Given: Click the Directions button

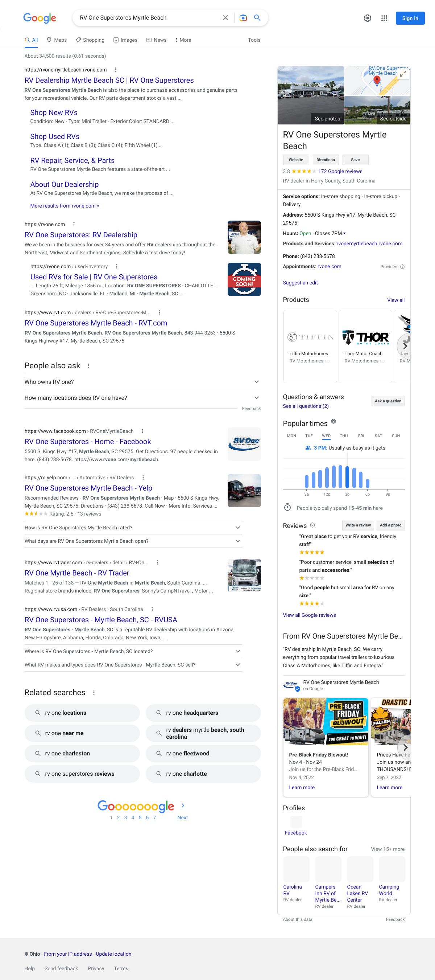Looking at the screenshot, I should [326, 160].
